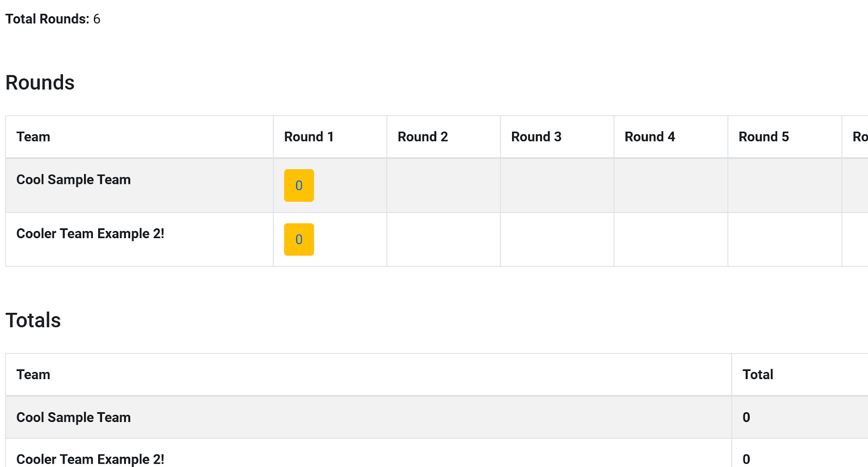Click the empty Round 5 cell for Cool Sample Team
Viewport: 868px width, 467px height.
(x=784, y=185)
